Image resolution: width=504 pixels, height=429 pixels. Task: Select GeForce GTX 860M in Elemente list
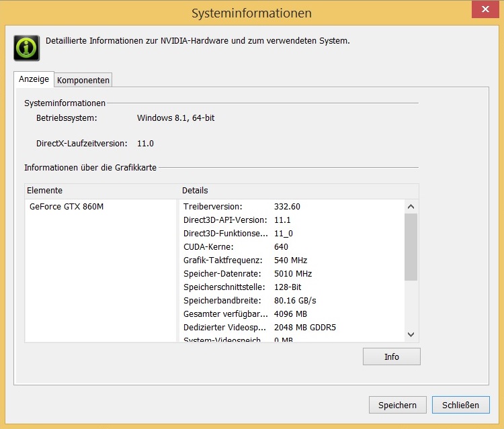point(67,207)
